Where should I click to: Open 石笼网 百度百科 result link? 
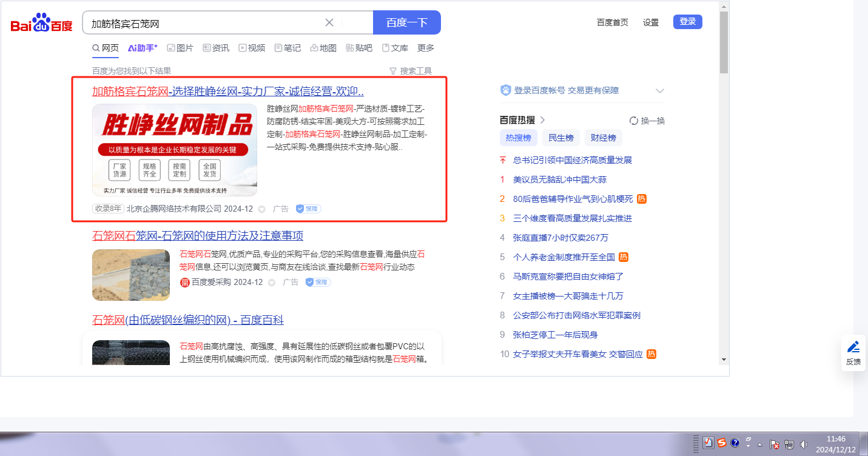pyautogui.click(x=187, y=320)
